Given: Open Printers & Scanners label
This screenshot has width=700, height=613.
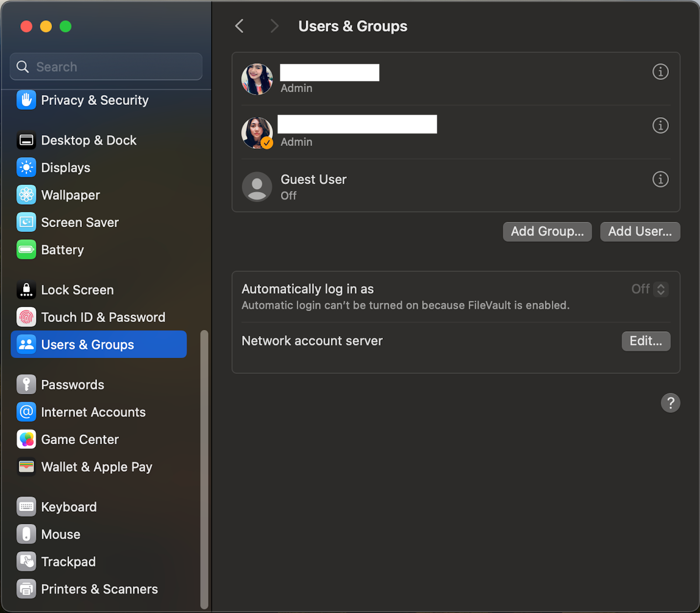Looking at the screenshot, I should (x=99, y=589).
